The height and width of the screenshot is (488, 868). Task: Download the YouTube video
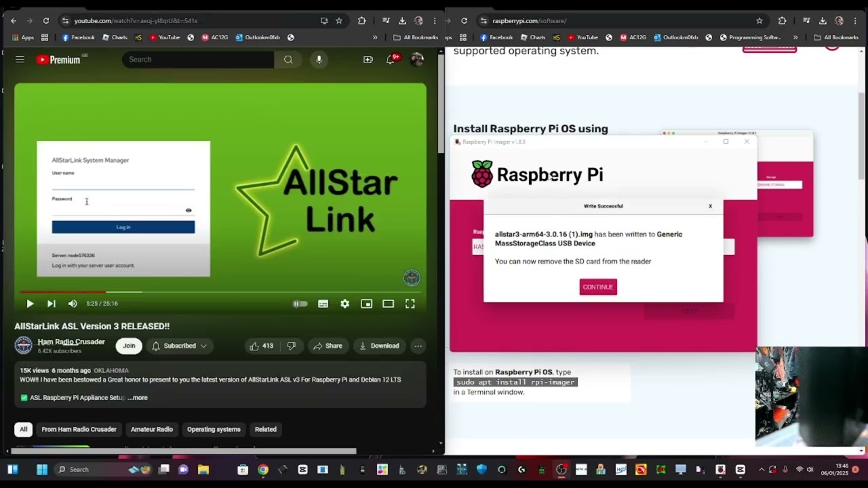pyautogui.click(x=379, y=346)
